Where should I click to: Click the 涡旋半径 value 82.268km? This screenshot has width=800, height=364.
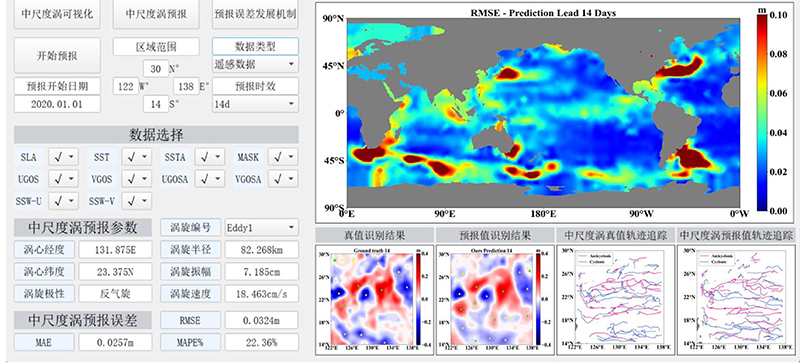pyautogui.click(x=262, y=250)
